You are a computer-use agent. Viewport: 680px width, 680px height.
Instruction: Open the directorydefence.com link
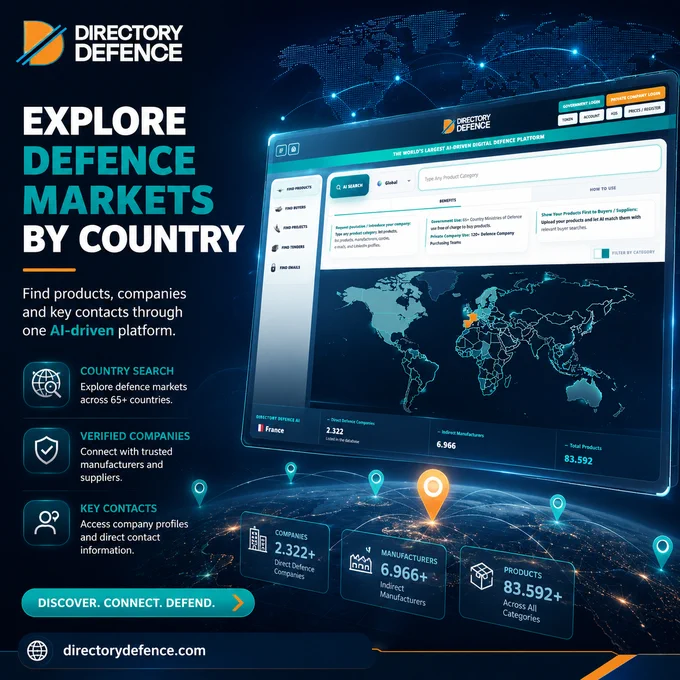[x=134, y=651]
